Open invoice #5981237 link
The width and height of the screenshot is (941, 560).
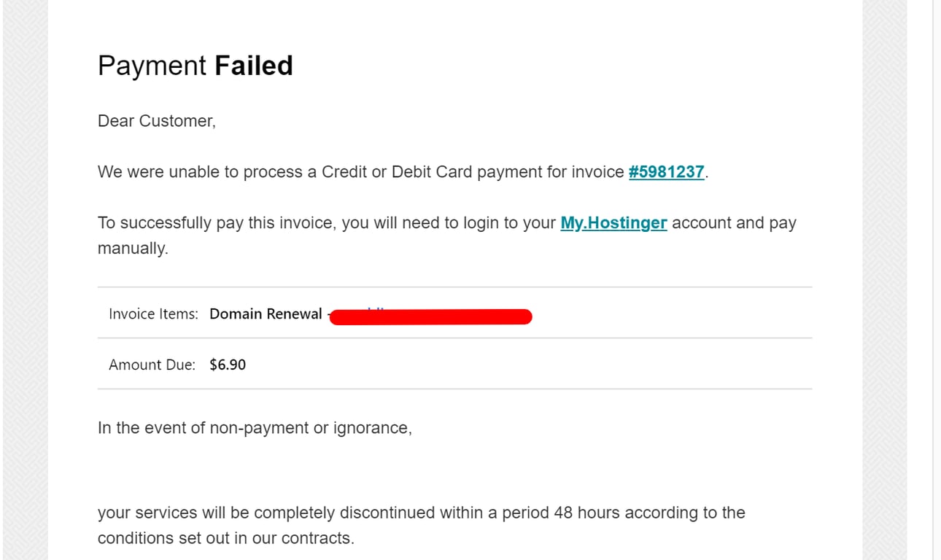point(666,172)
